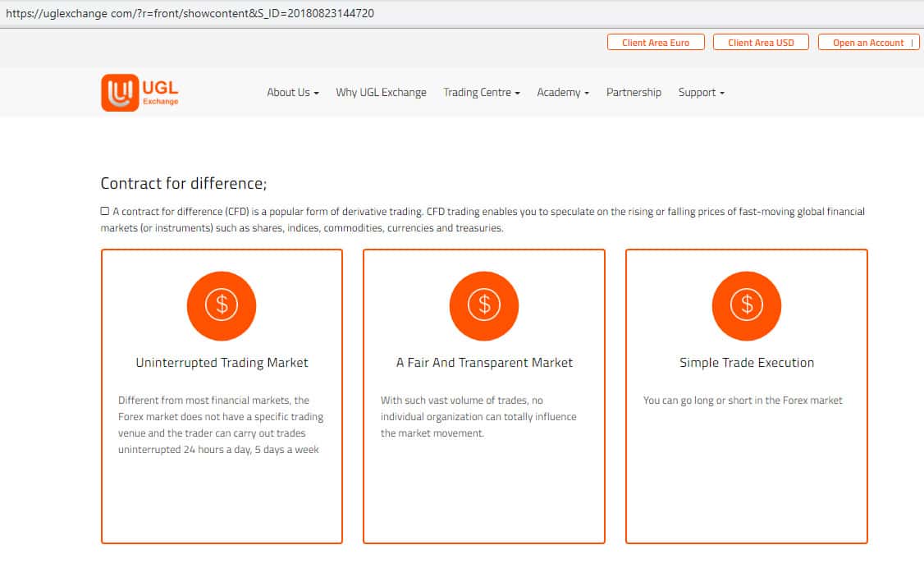The height and width of the screenshot is (568, 924).
Task: Open the Support dropdown menu
Action: coord(701,93)
